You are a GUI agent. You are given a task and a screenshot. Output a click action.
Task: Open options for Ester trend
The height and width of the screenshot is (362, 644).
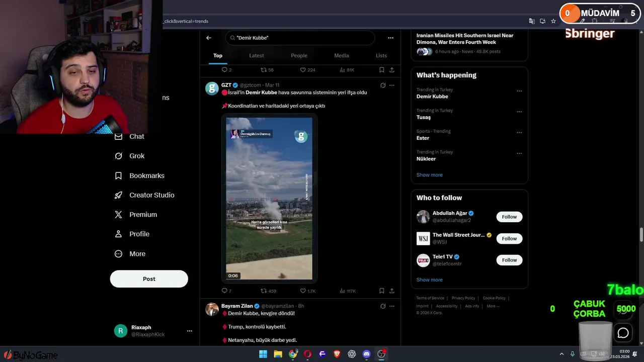coord(519,133)
